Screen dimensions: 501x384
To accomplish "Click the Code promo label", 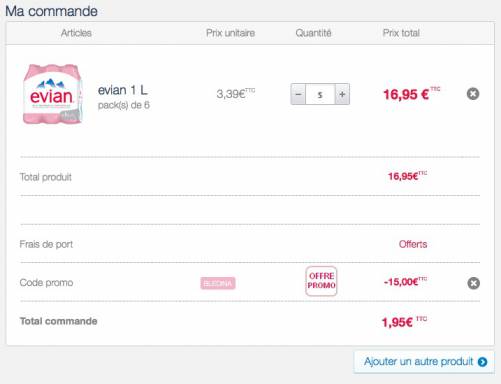I will (x=46, y=283).
